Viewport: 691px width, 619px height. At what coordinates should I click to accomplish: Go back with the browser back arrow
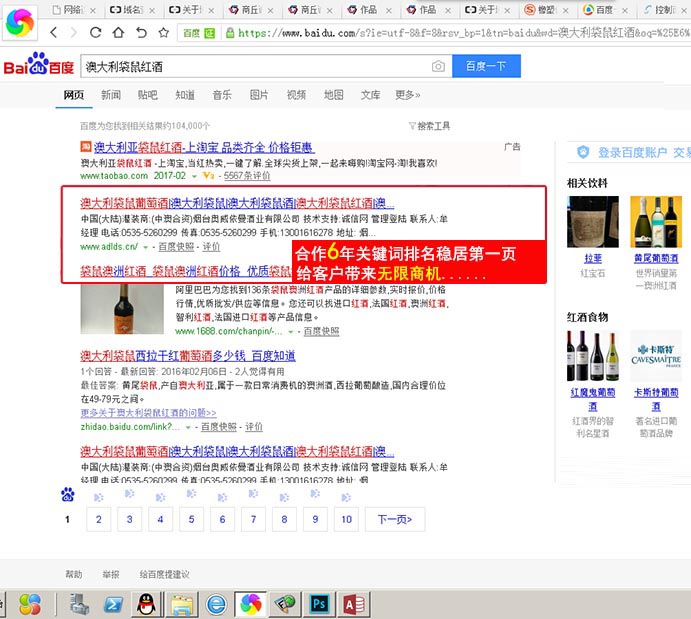[54, 32]
